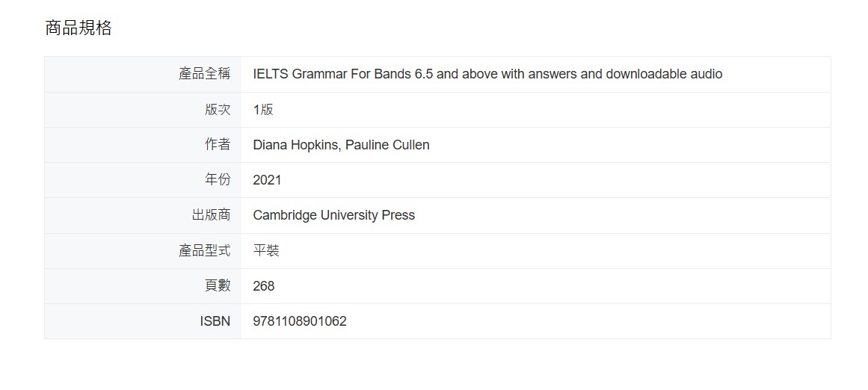Click Cambridge University Press publisher text

pyautogui.click(x=333, y=215)
